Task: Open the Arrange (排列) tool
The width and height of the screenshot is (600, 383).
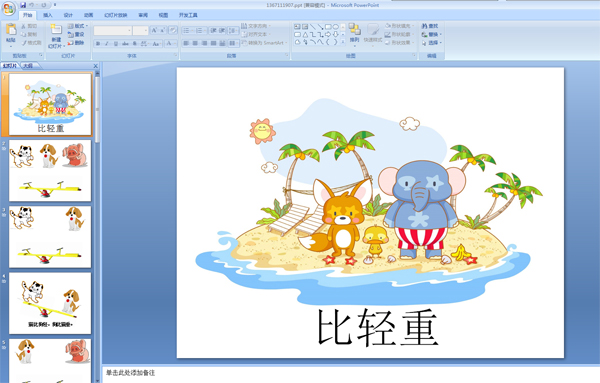Action: point(354,33)
